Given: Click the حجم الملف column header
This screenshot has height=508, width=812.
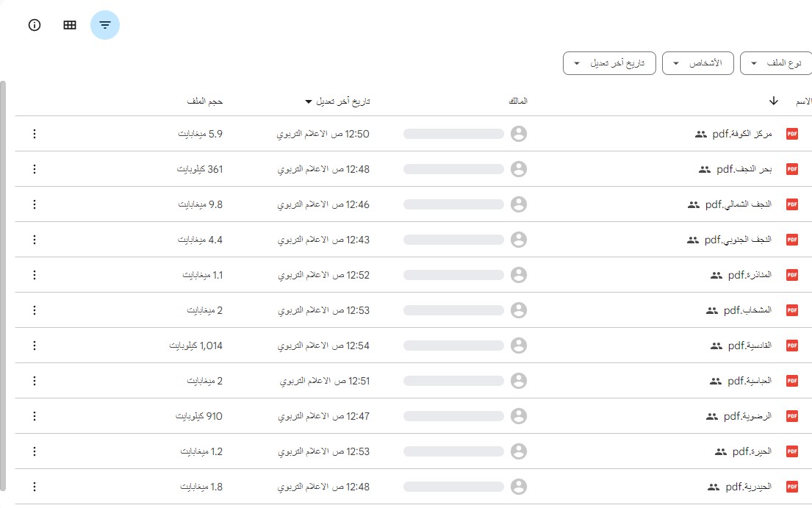Looking at the screenshot, I should [x=204, y=101].
